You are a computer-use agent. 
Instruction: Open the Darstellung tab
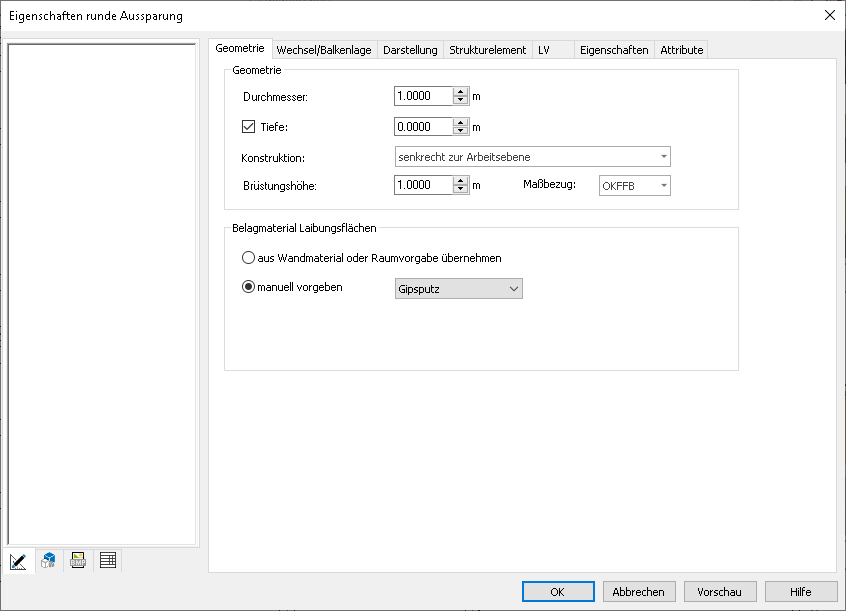(410, 50)
